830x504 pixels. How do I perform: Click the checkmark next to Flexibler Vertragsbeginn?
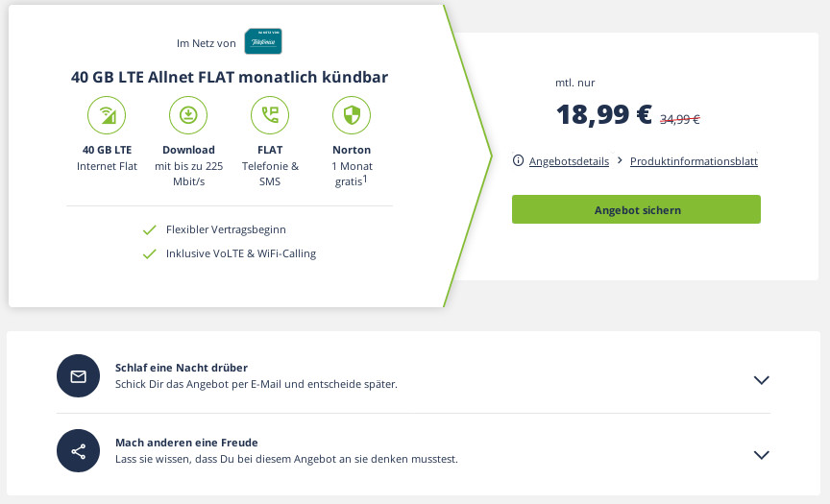pyautogui.click(x=149, y=229)
